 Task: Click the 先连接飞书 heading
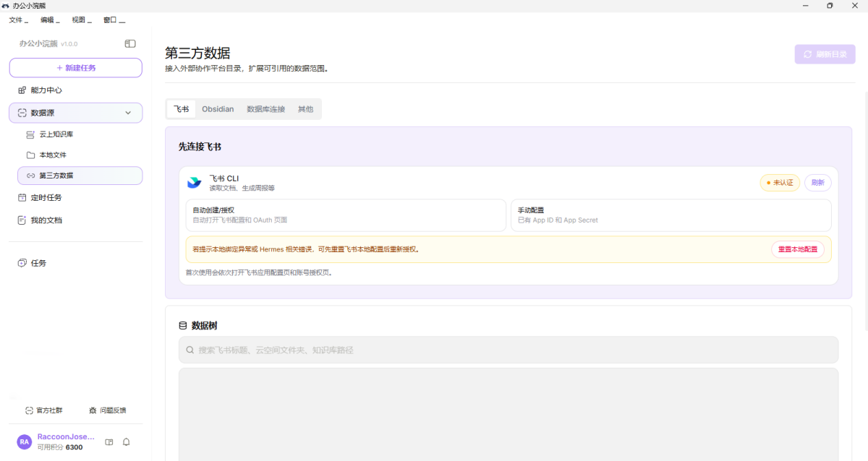[x=200, y=147]
